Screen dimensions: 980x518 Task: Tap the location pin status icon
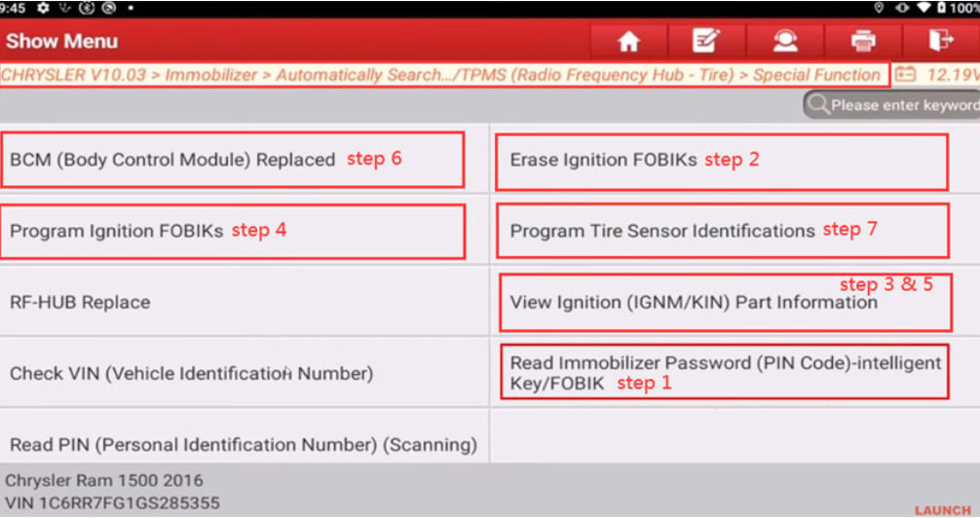(879, 8)
